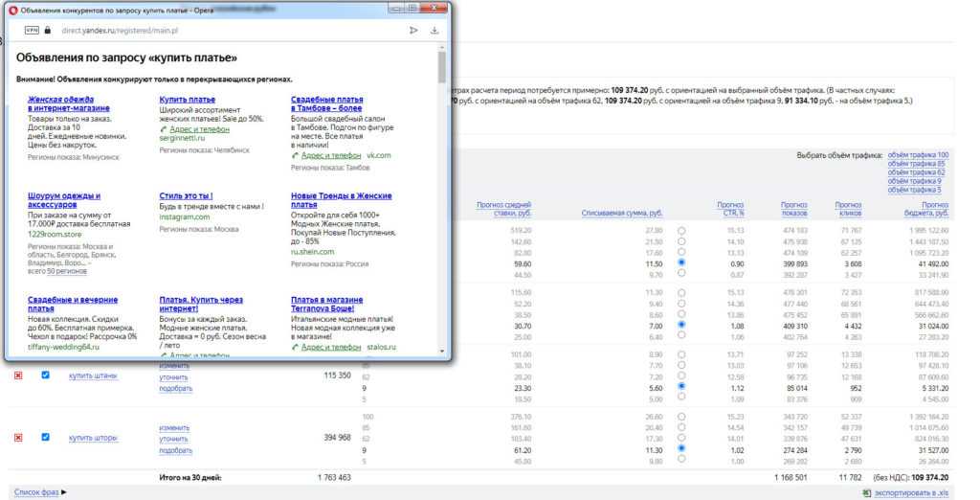Click the VPN badge in address bar
Screen dimensions: 980x500
pos(32,31)
